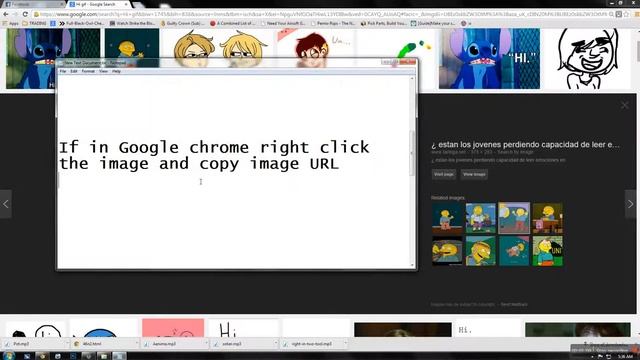Select the pink image result in bottom row

click(x=173, y=328)
